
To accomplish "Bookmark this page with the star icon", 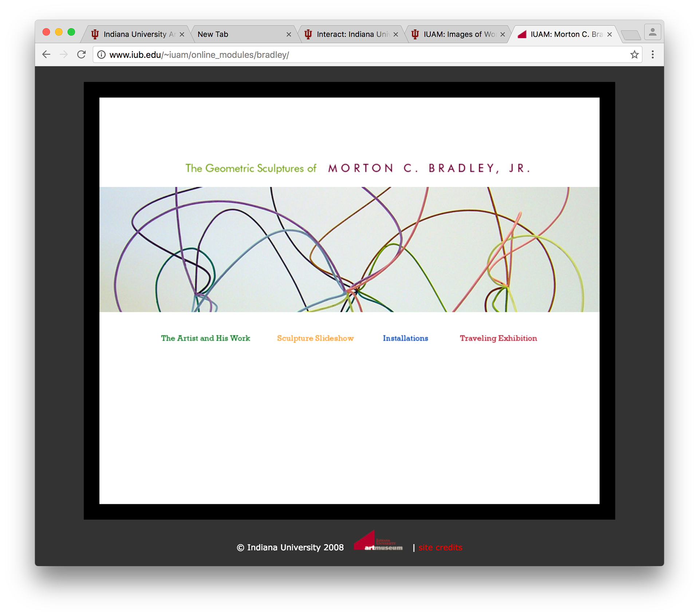I will point(634,55).
